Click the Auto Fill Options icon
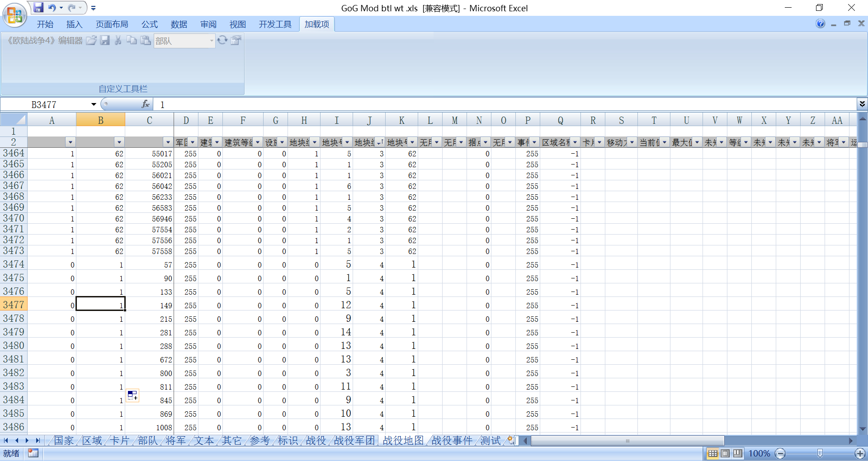 [132, 395]
